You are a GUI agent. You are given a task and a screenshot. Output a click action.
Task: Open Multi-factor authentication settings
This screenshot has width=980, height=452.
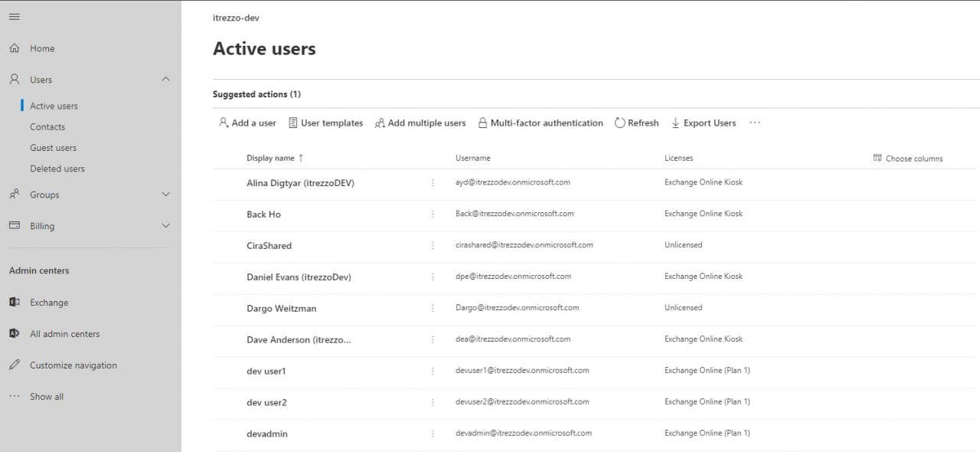click(541, 123)
